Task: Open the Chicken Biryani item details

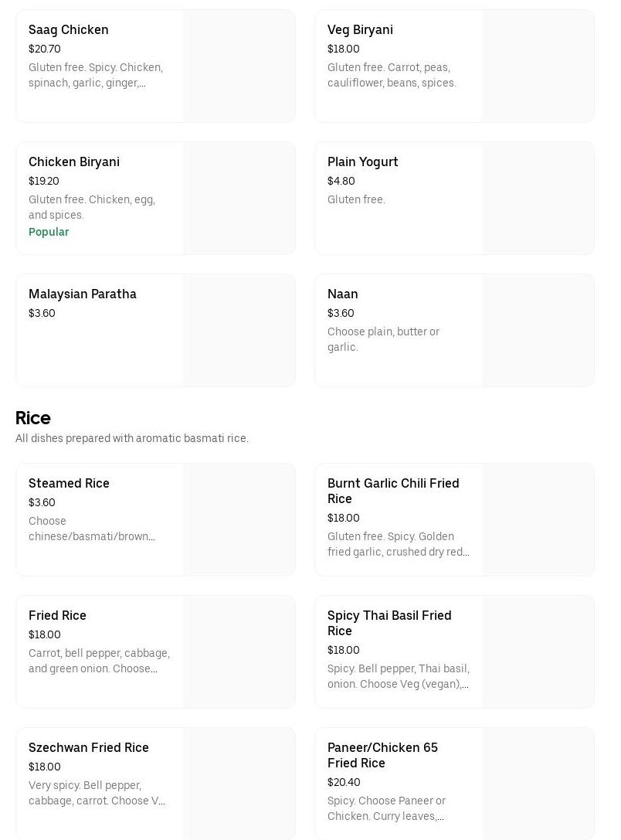Action: pos(74,162)
